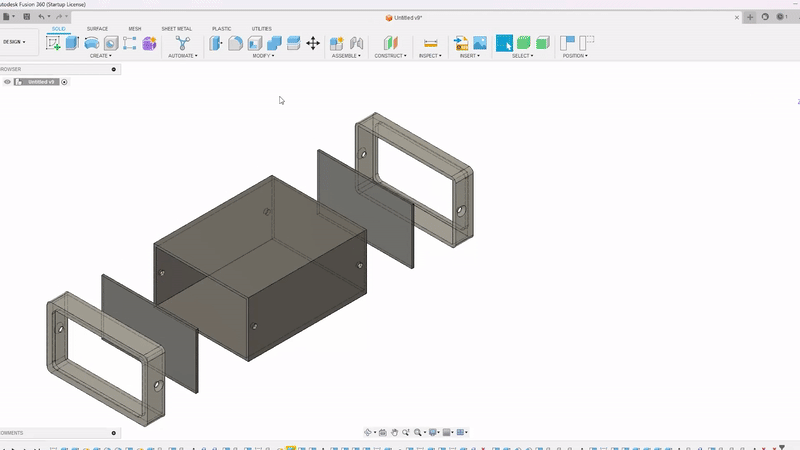Open the Design workspace dropdown
The width and height of the screenshot is (800, 450).
point(14,42)
